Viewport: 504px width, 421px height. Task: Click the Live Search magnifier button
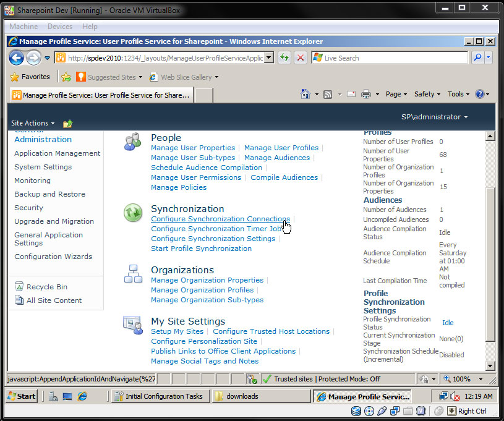click(477, 58)
